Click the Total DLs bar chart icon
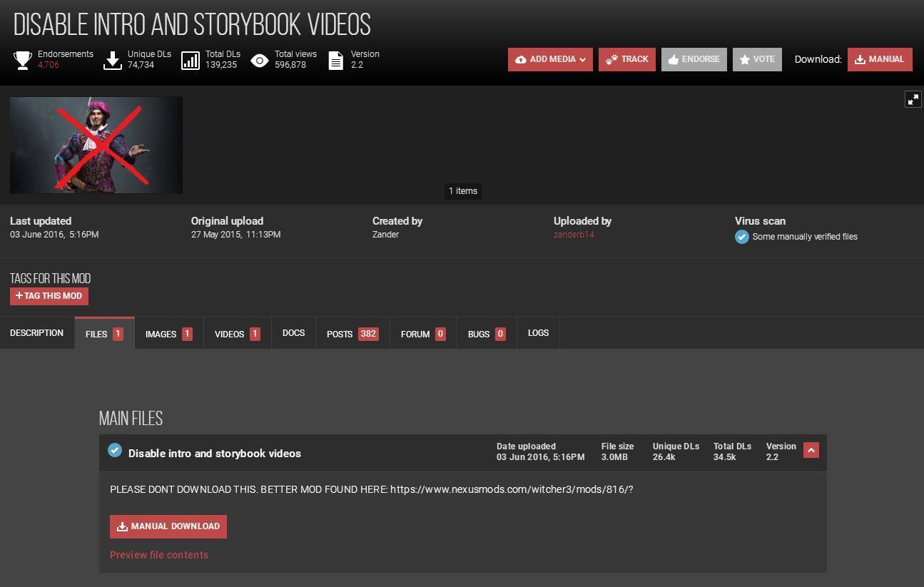The height and width of the screenshot is (587, 924). tap(191, 60)
